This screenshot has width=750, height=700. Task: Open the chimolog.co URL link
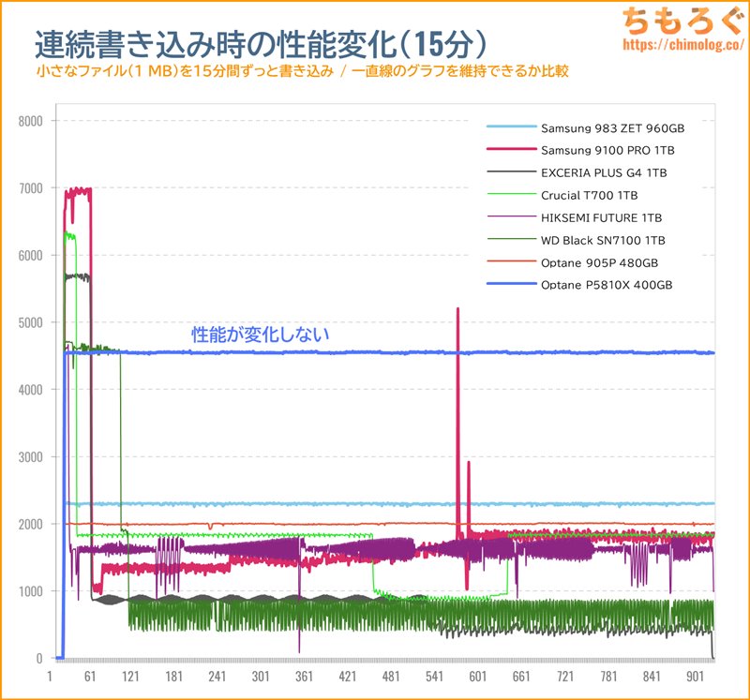coord(683,44)
